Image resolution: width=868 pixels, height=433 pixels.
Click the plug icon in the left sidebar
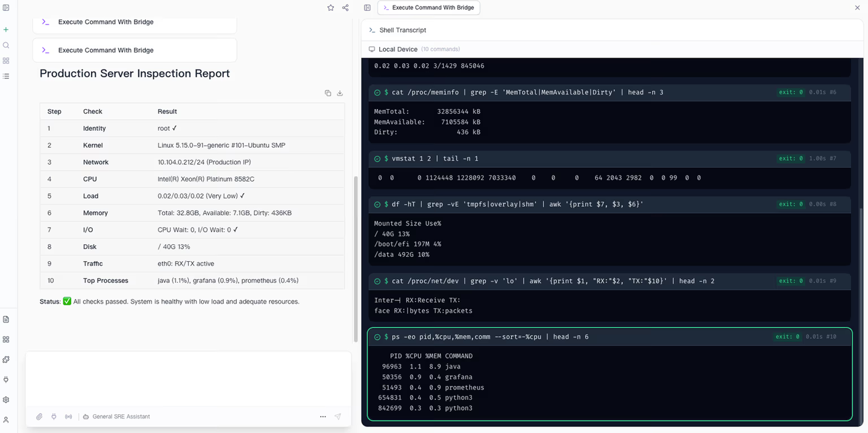[6, 379]
